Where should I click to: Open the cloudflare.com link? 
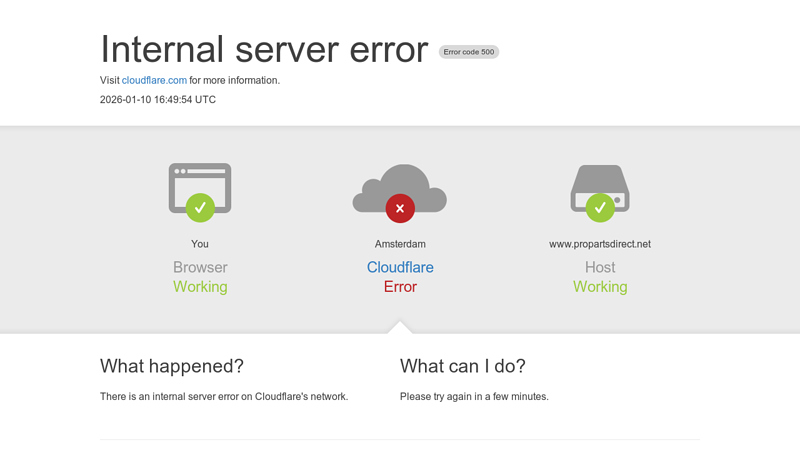coord(154,80)
